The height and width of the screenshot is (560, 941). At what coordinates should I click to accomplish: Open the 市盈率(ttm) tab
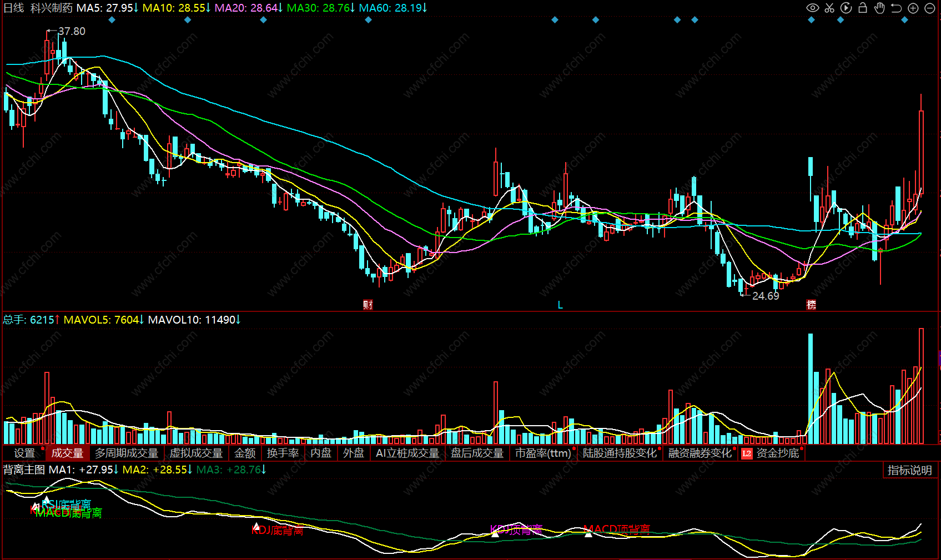(x=544, y=453)
